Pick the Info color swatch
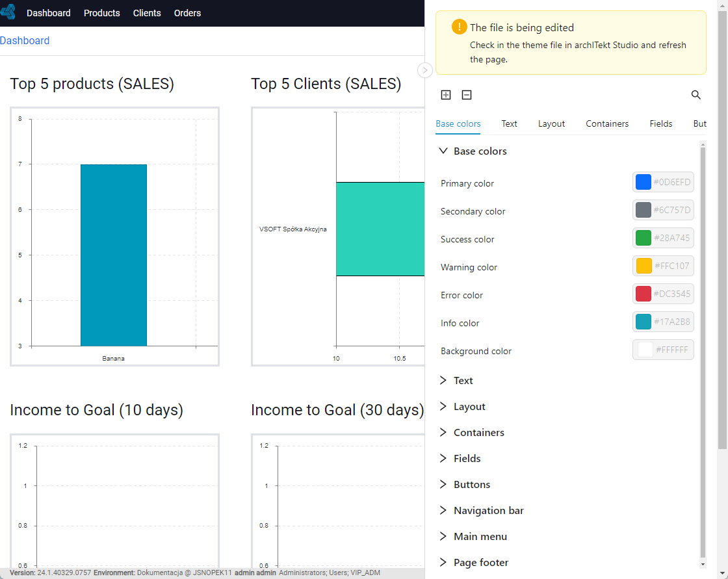 click(x=643, y=321)
